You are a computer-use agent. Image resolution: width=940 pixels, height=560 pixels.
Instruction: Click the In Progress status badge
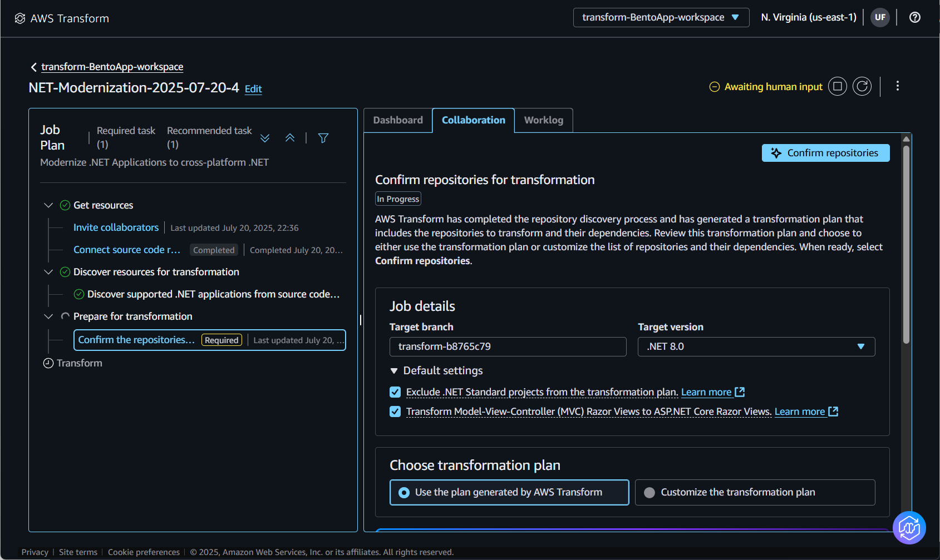point(398,199)
